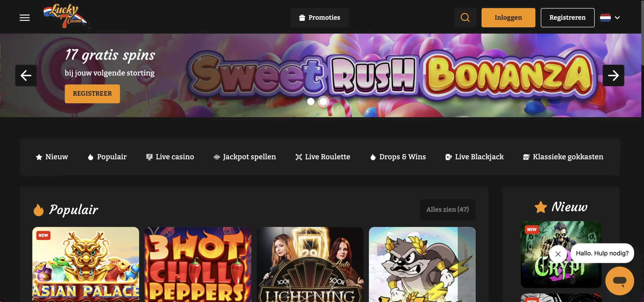The height and width of the screenshot is (302, 644).
Task: Open the Jackpot spellen category
Action: 245,157
